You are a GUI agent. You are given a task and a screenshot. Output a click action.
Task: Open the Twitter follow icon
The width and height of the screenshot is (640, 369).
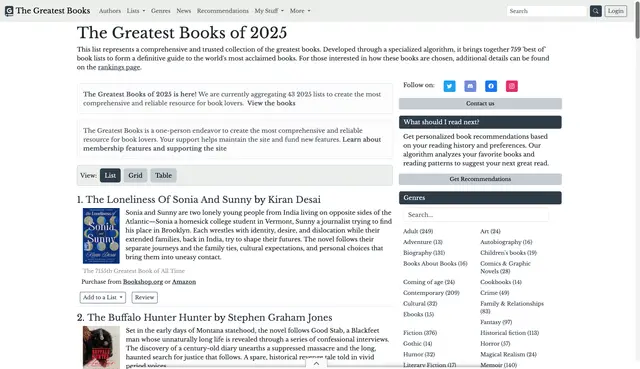pyautogui.click(x=449, y=86)
